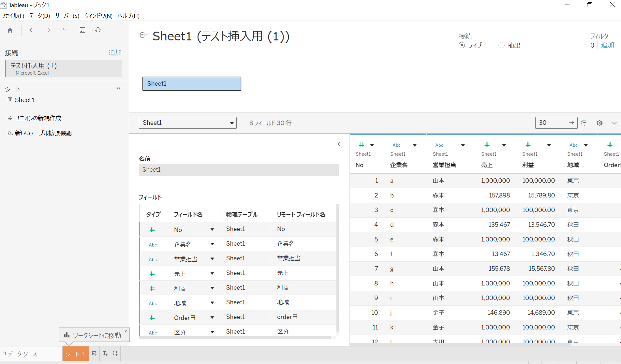The width and height of the screenshot is (621, 364).
Task: Click 追加 link next to 接続
Action: tap(115, 53)
